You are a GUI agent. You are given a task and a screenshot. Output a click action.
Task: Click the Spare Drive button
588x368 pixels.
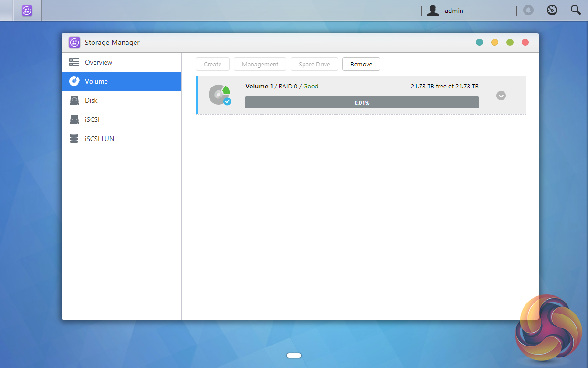314,64
